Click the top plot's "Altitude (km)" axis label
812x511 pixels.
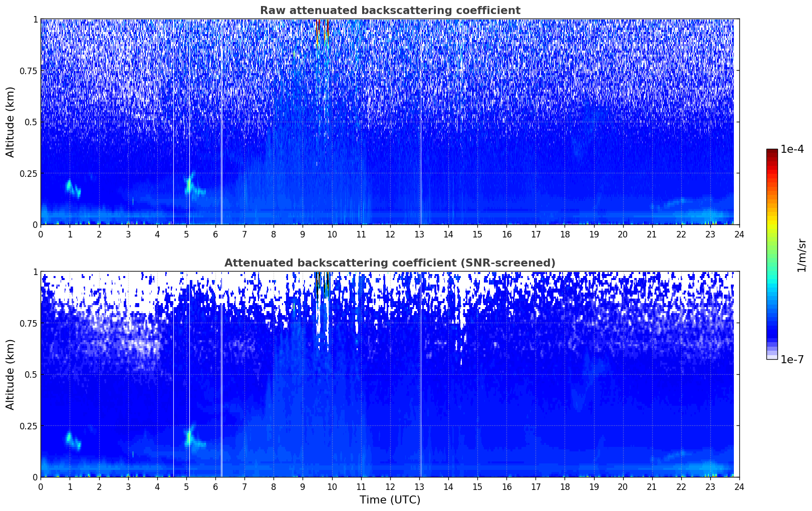point(11,122)
